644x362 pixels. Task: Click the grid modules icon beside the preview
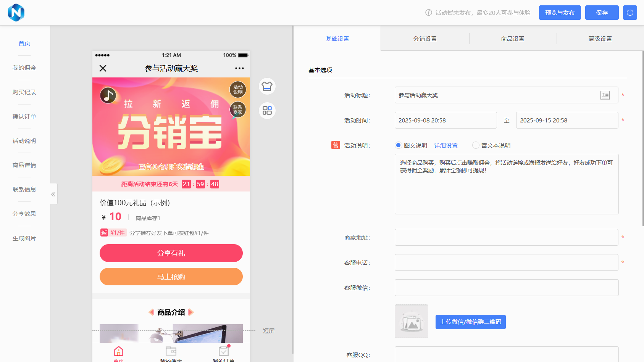click(267, 111)
